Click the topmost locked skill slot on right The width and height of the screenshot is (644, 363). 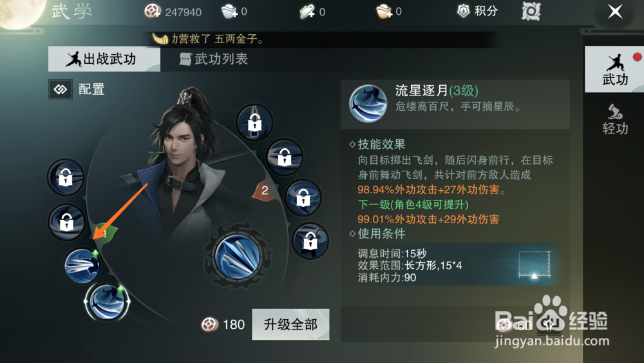pyautogui.click(x=254, y=122)
